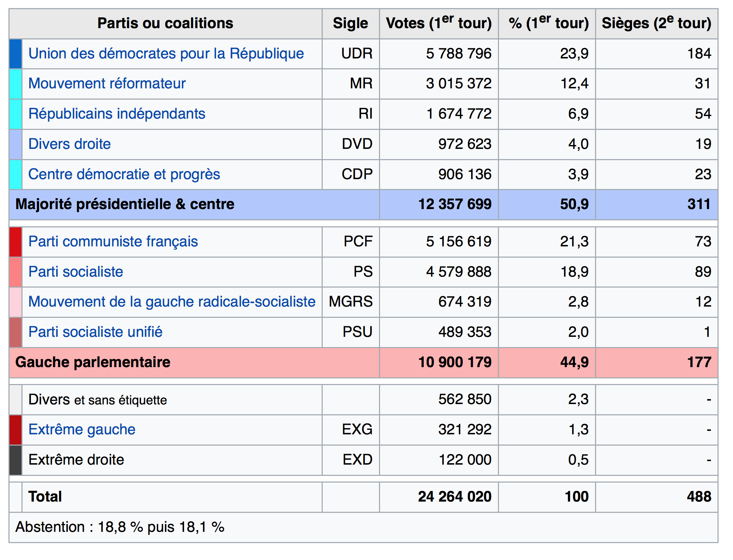The width and height of the screenshot is (733, 560).
Task: Click the dark gray Extrême droite swatch
Action: click(x=15, y=460)
